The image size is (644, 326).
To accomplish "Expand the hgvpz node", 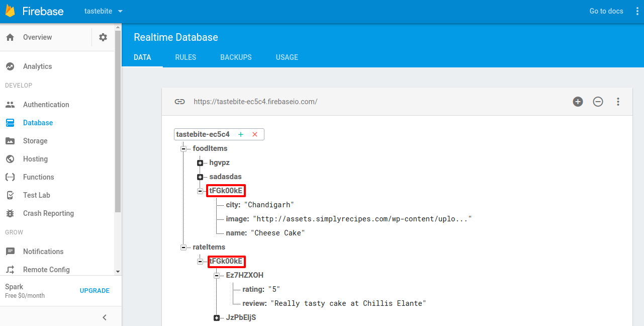I will [x=200, y=163].
